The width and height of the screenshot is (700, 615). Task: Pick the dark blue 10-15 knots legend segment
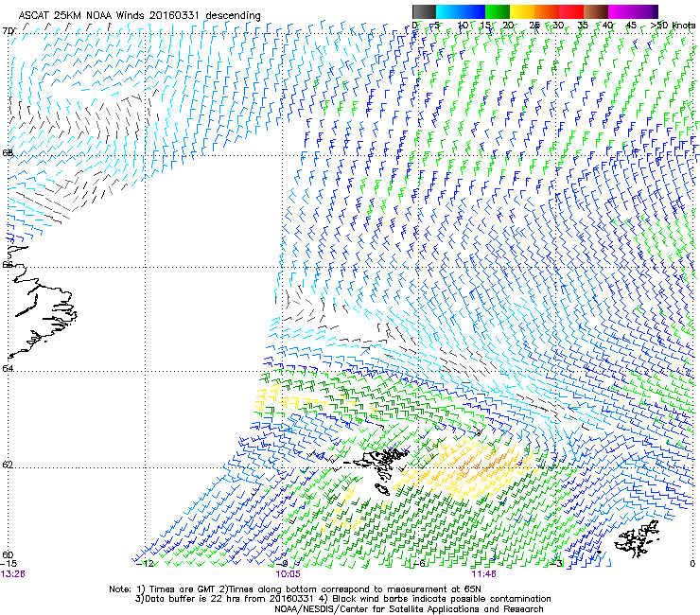[x=473, y=11]
